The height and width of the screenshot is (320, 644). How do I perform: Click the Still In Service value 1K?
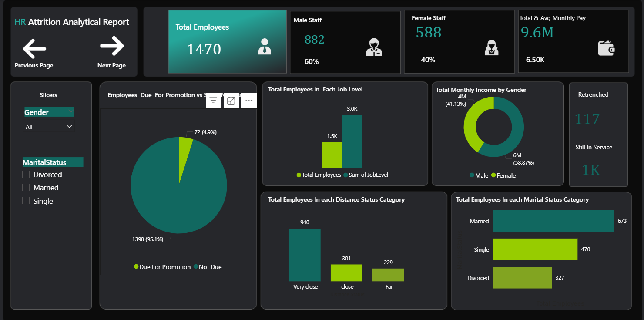[x=591, y=169]
